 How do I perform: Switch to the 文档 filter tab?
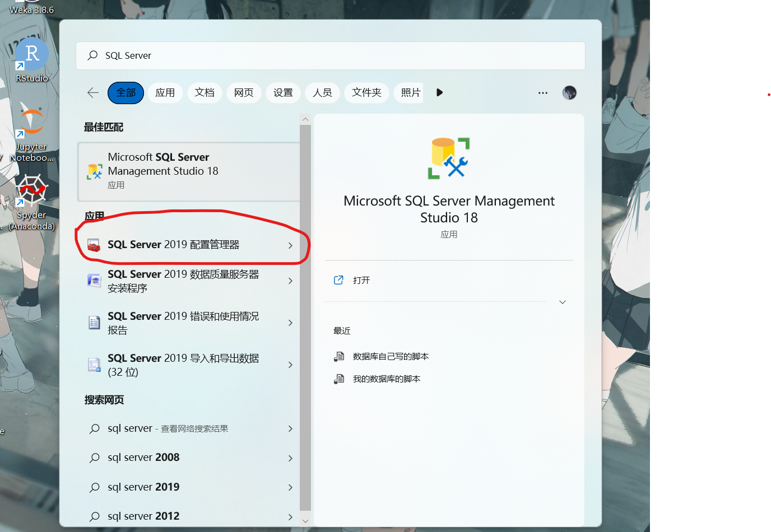point(205,92)
